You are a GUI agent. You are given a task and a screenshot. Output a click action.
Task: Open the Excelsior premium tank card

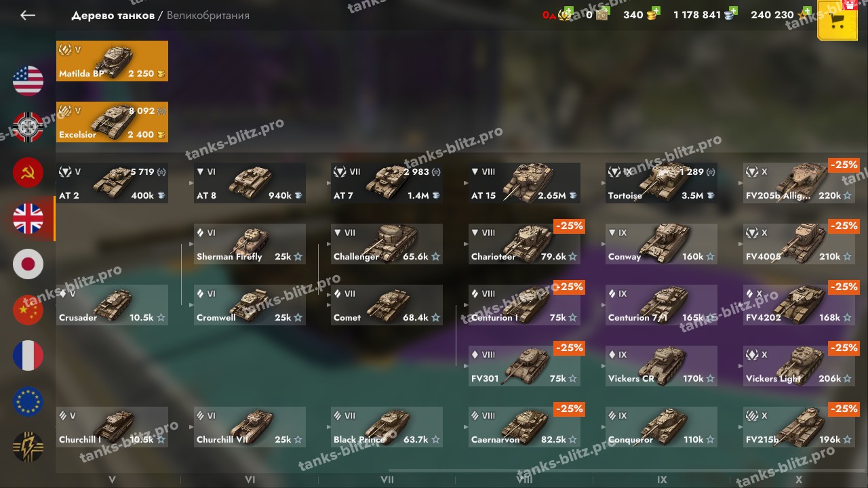112,122
